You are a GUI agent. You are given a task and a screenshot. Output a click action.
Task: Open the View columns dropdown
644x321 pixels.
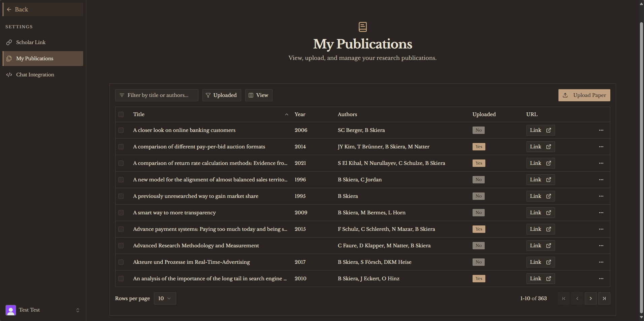point(259,95)
